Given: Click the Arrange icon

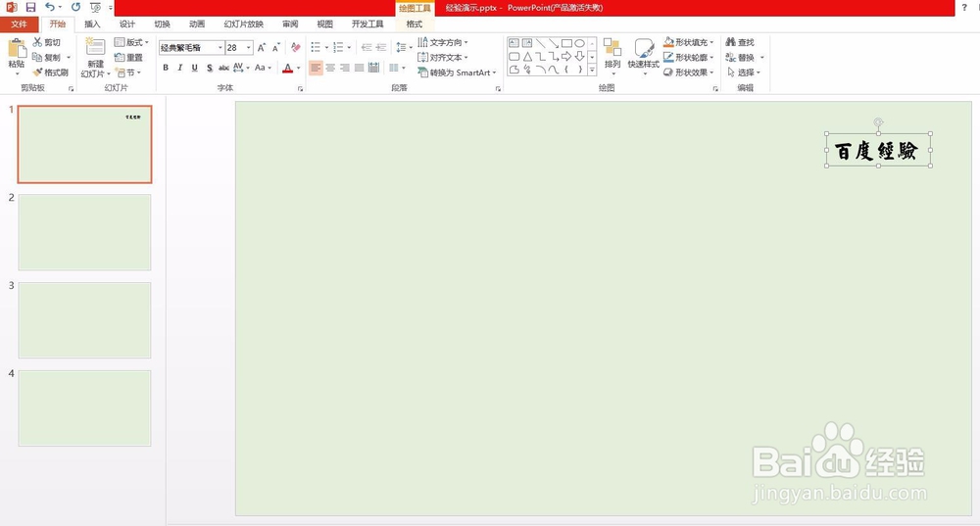Looking at the screenshot, I should (612, 48).
